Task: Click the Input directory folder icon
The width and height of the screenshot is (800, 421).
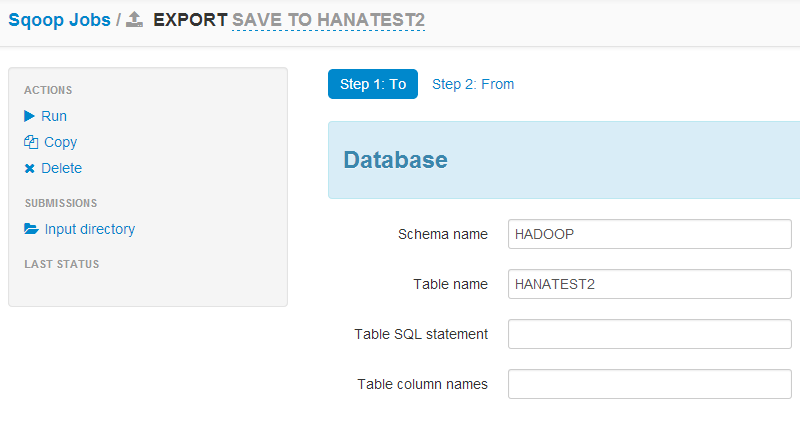Action: pyautogui.click(x=31, y=229)
